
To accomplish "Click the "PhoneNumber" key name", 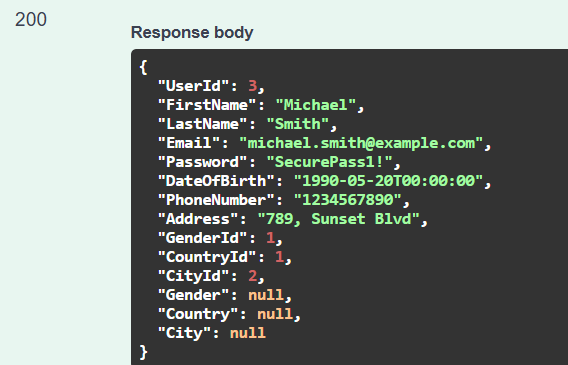I will [216, 200].
